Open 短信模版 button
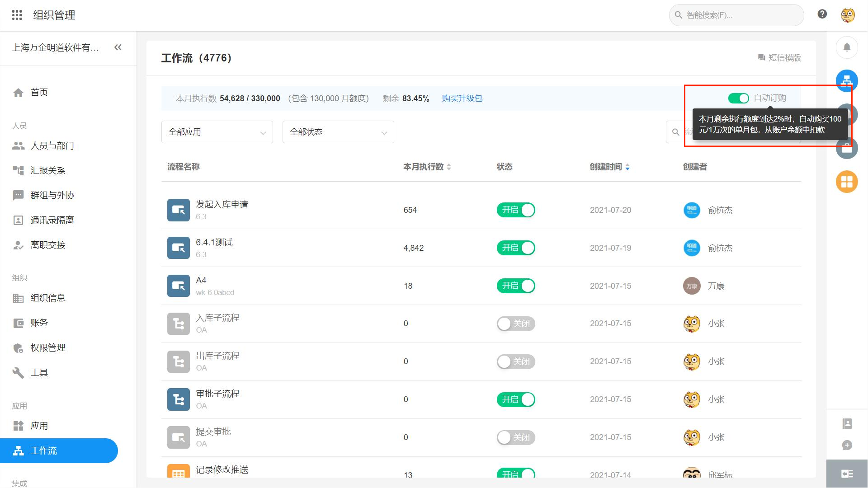Viewport: 868px width, 488px height. coord(779,57)
